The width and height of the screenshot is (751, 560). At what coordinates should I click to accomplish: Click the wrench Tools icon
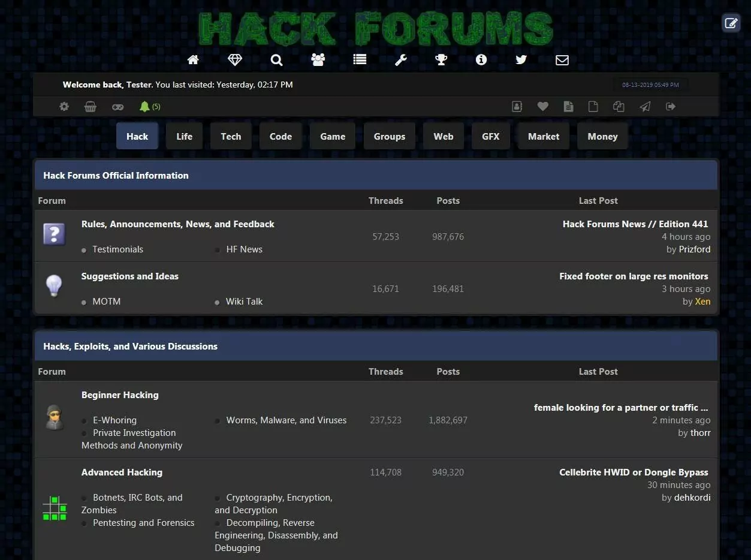[x=400, y=59]
